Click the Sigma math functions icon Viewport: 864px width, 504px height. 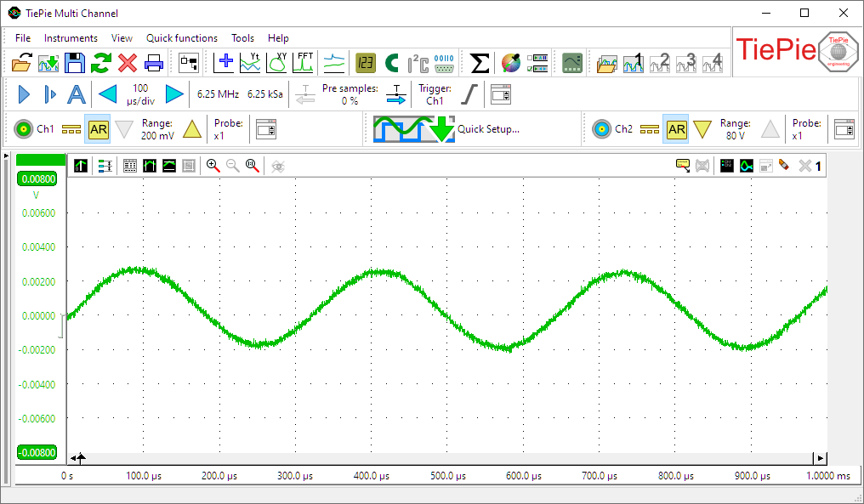click(x=480, y=63)
